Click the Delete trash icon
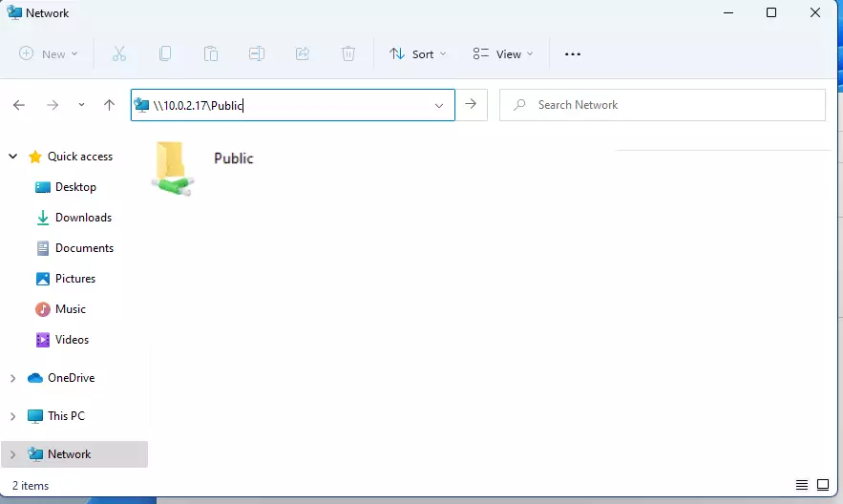Viewport: 843px width, 504px height. point(348,53)
